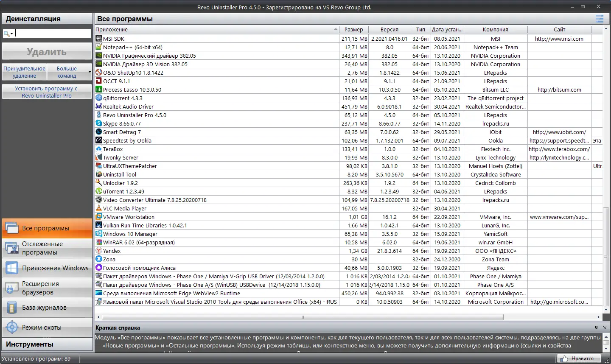
Task: Focus the program search input field
Action: coord(53,34)
